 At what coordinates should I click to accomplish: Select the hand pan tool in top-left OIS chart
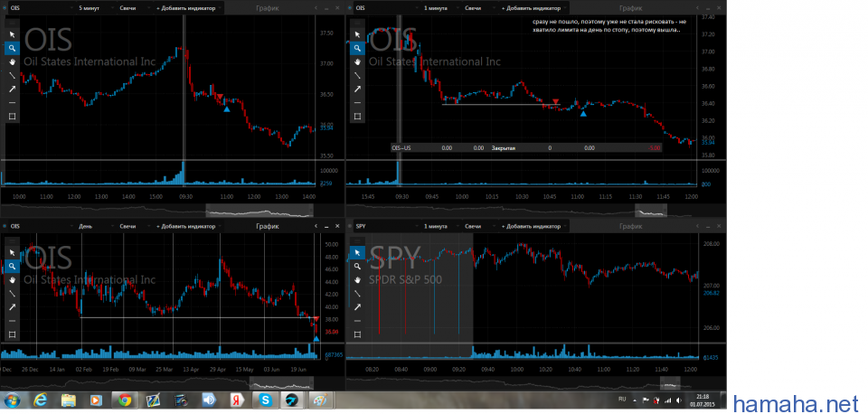[12, 61]
